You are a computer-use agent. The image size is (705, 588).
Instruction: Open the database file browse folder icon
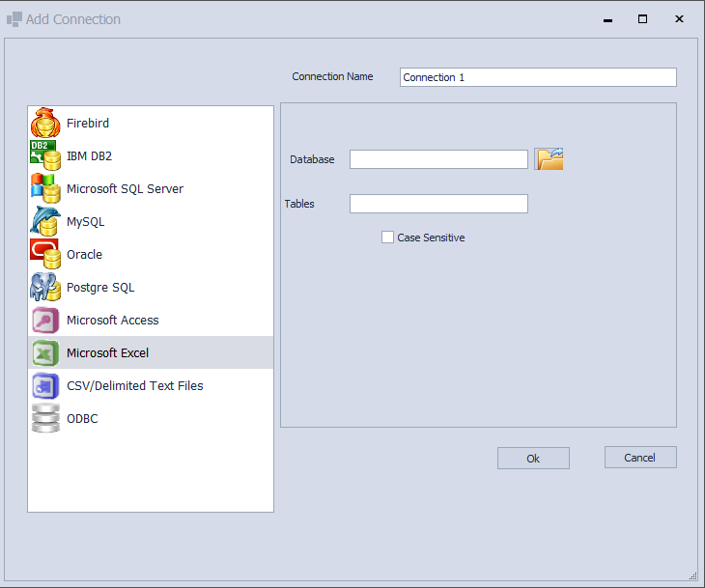[x=549, y=159]
